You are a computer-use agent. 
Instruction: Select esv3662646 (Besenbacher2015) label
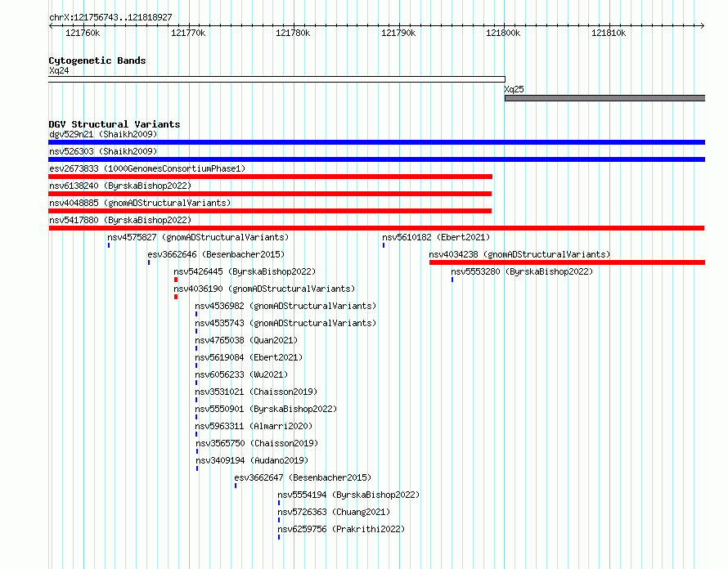(x=216, y=254)
